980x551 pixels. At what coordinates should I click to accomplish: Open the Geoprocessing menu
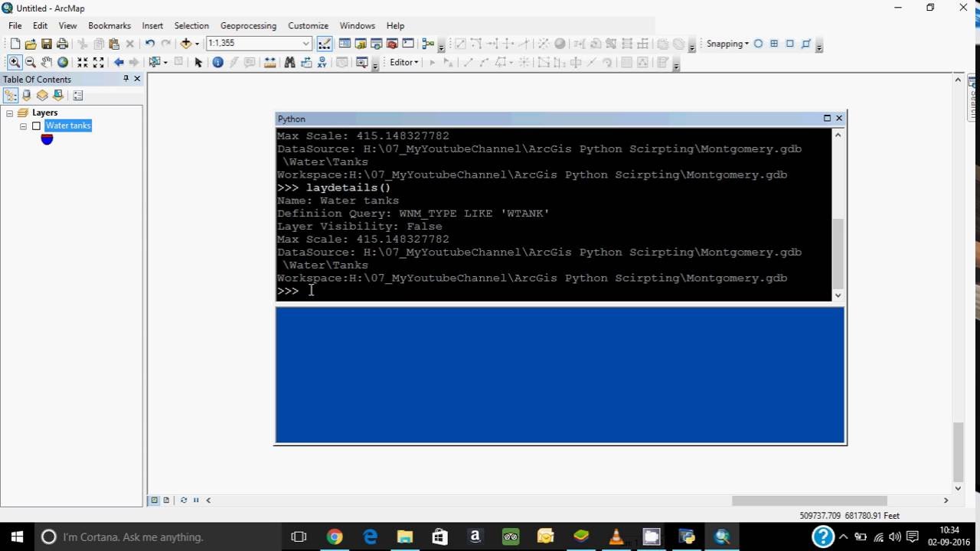pos(248,25)
